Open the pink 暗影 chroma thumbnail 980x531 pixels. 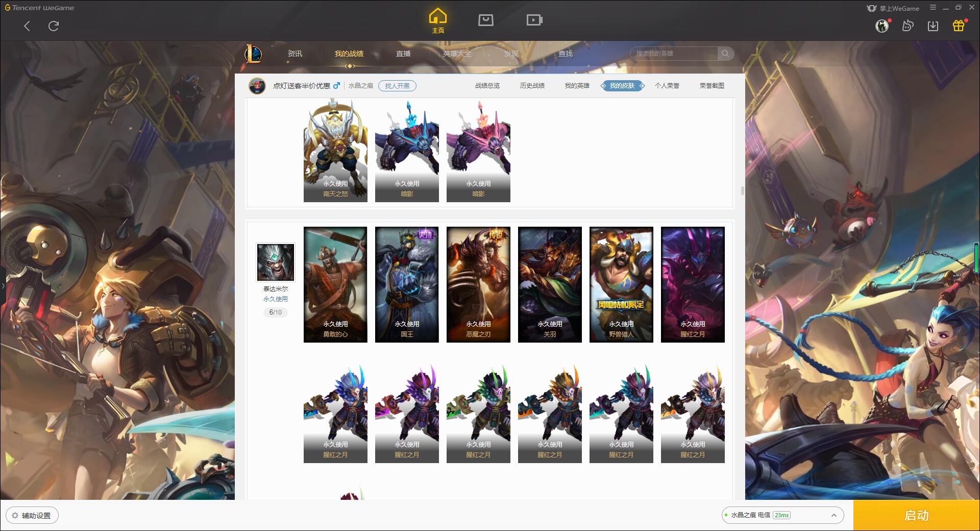pyautogui.click(x=478, y=151)
